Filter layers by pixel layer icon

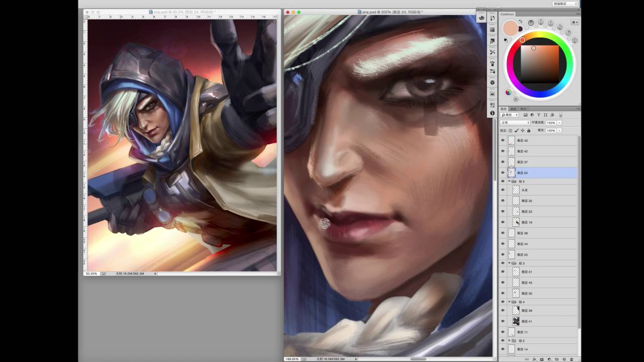pos(525,115)
